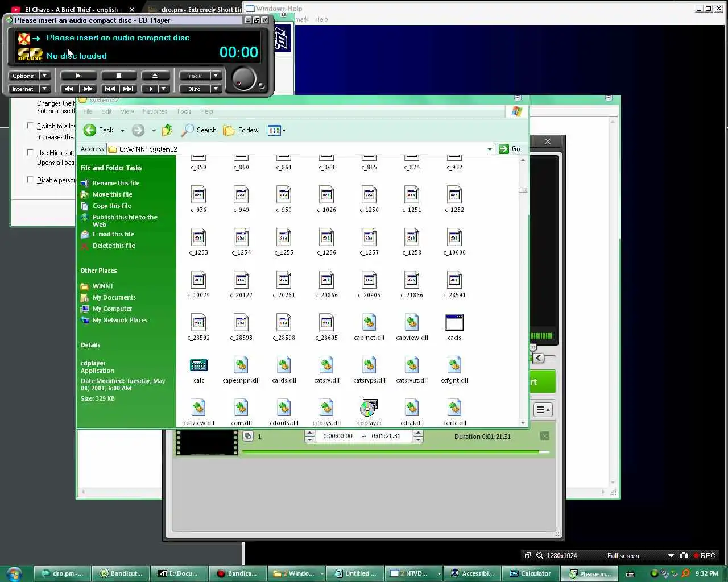Select the cards.dll file icon
The height and width of the screenshot is (582, 728).
pos(284,365)
